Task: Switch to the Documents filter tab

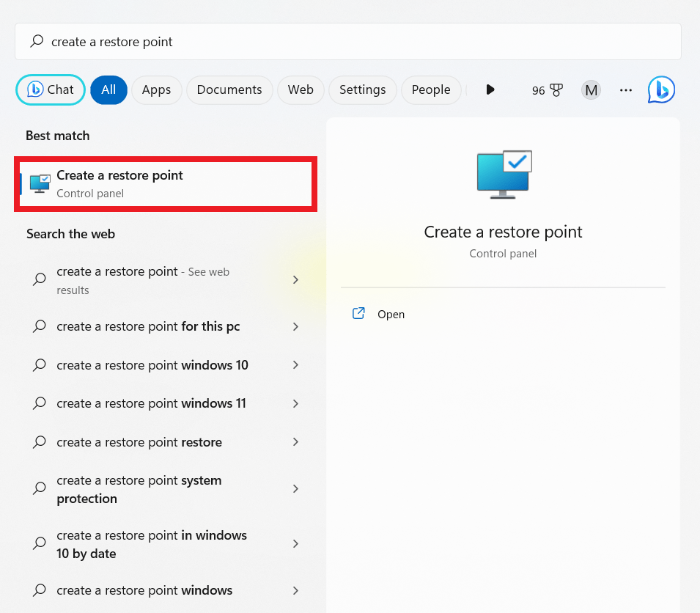Action: (x=229, y=89)
